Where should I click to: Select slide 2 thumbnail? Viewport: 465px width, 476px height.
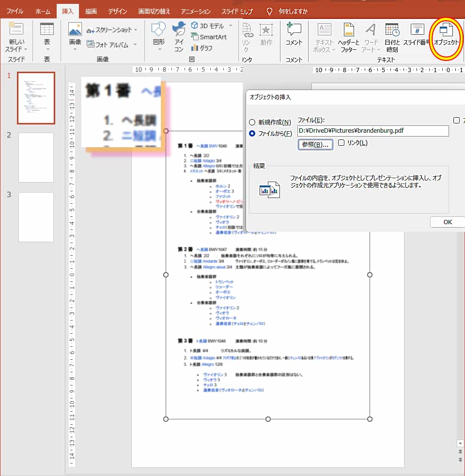pyautogui.click(x=36, y=157)
